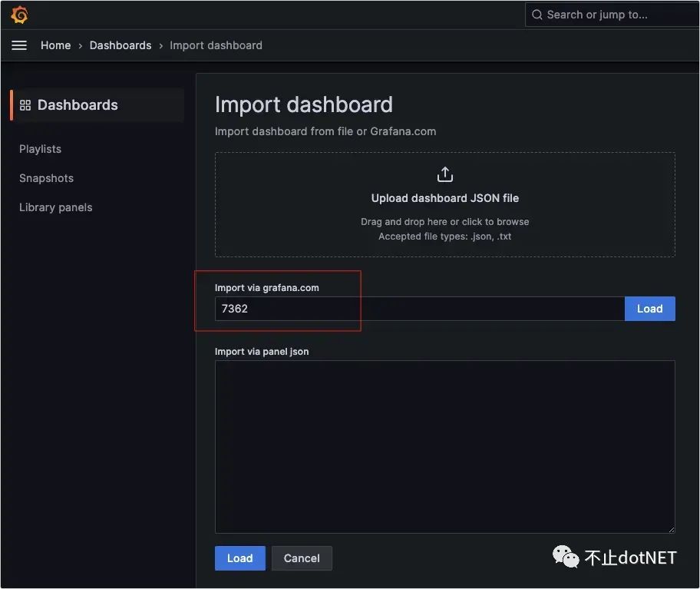700x589 pixels.
Task: Go to Home in the breadcrumb
Action: pos(55,45)
